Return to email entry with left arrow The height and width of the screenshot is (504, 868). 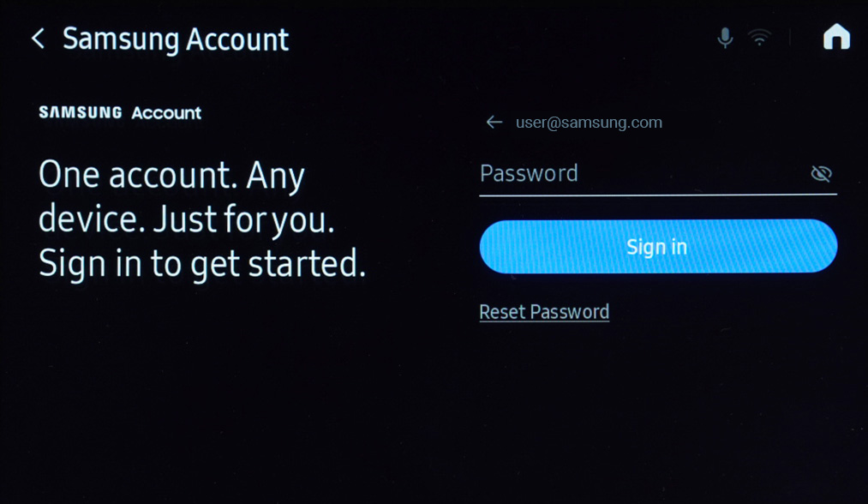point(494,122)
